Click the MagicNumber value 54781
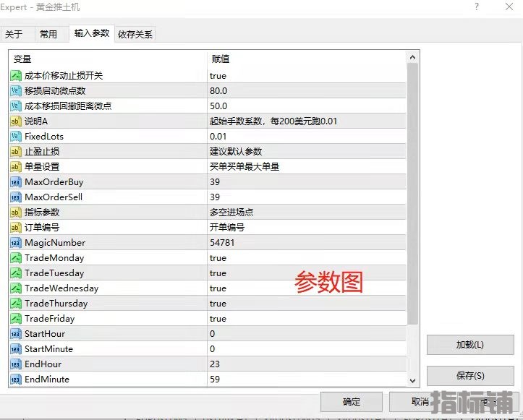This screenshot has width=523, height=420. (x=222, y=243)
